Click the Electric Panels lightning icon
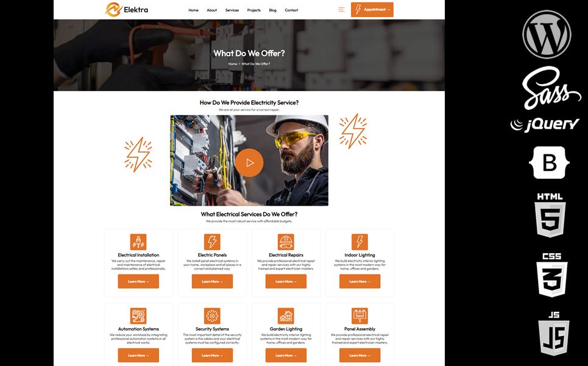This screenshot has height=366, width=588. point(212,242)
